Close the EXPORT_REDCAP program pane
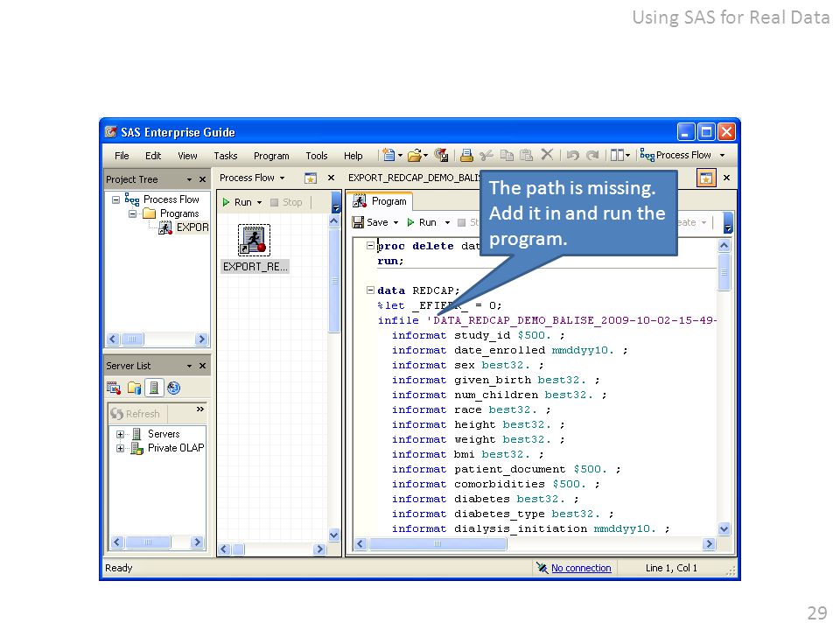The height and width of the screenshot is (630, 840). [x=726, y=178]
